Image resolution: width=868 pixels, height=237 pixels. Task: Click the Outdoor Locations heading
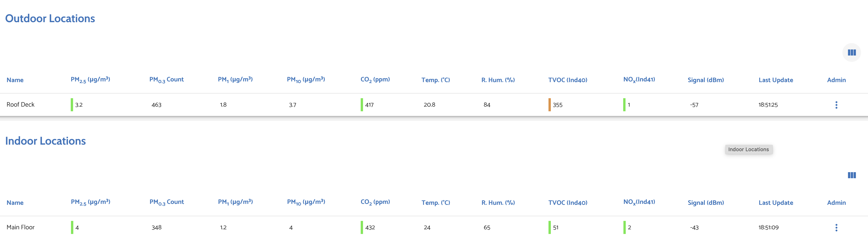point(50,18)
